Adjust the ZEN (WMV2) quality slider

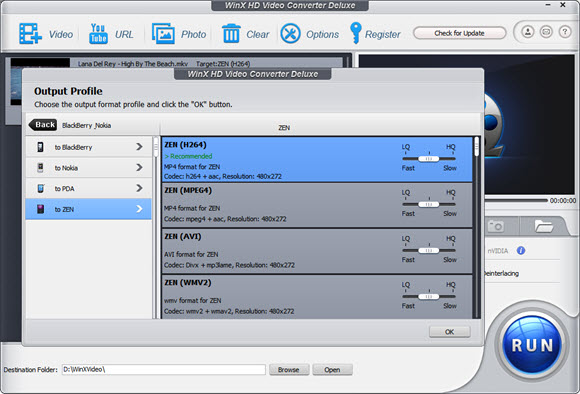coord(429,296)
